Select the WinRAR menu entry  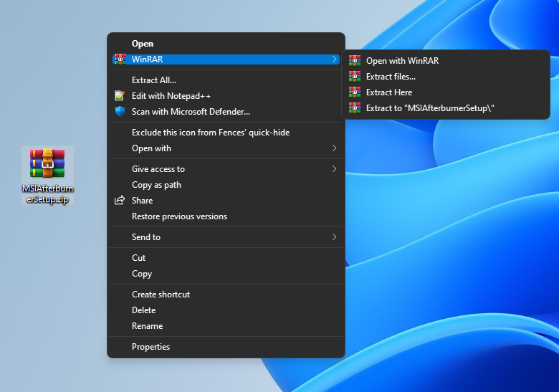coord(226,59)
